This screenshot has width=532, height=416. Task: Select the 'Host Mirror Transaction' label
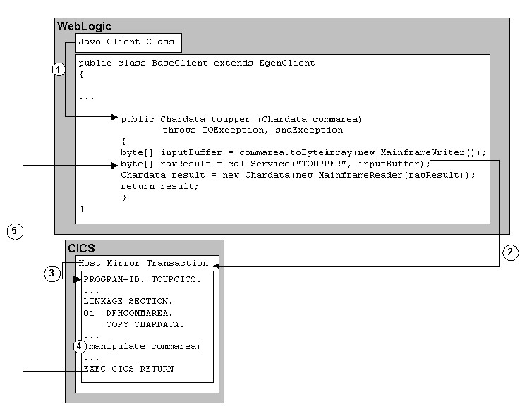point(143,263)
